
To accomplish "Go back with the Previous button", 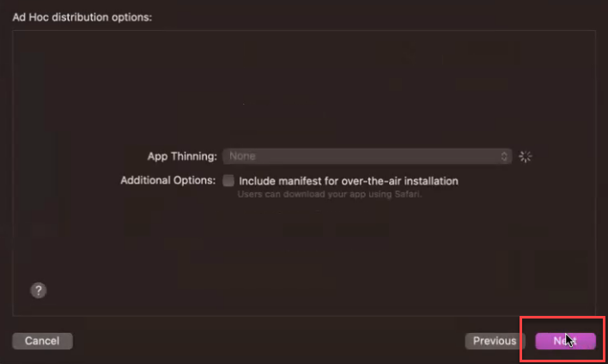I will click(495, 341).
